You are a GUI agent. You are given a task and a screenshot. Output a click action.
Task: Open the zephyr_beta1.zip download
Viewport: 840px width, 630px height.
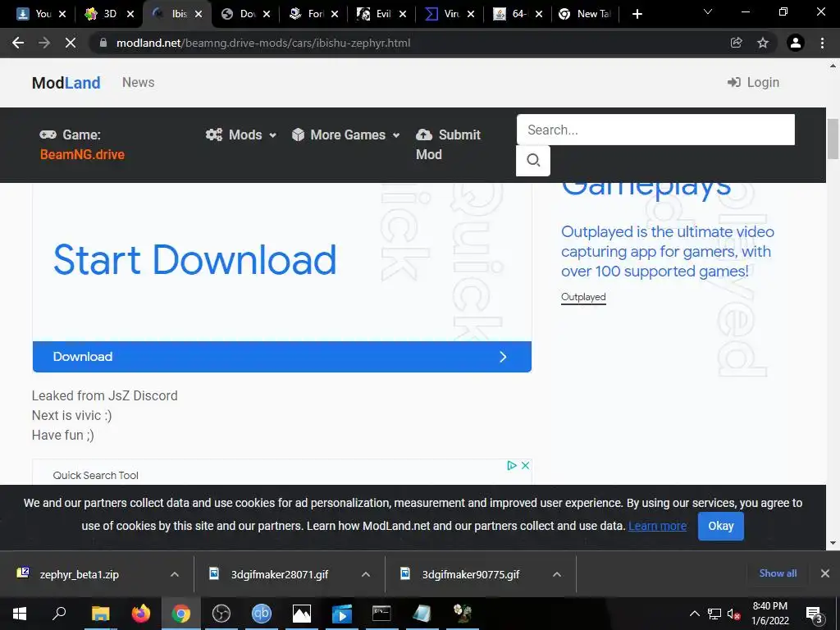pos(79,574)
